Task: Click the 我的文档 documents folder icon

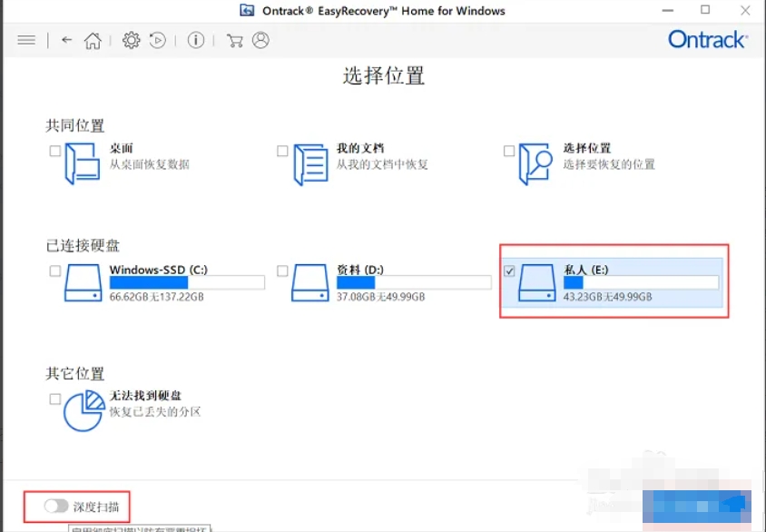Action: (310, 164)
